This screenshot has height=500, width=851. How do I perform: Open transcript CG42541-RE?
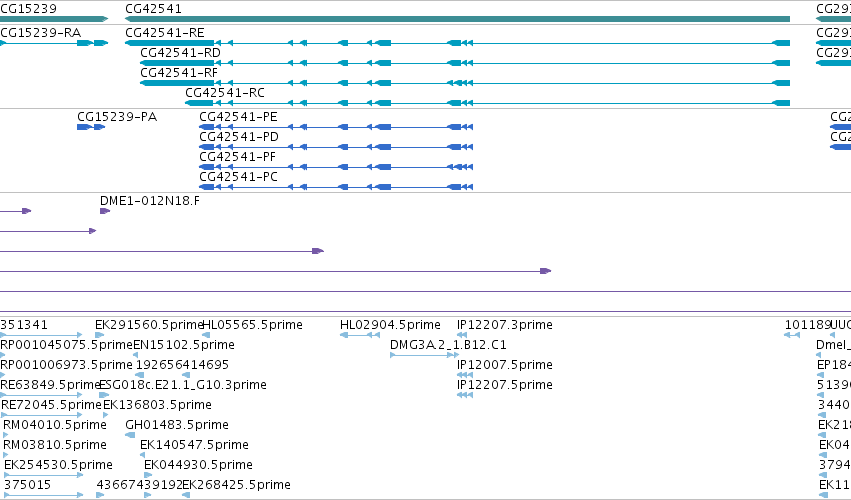[165, 33]
